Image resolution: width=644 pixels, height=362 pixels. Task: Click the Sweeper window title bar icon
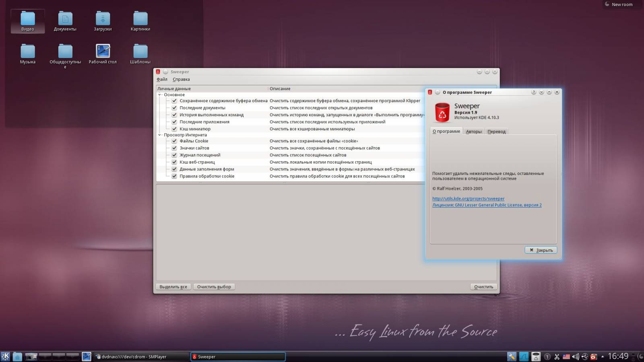click(158, 72)
